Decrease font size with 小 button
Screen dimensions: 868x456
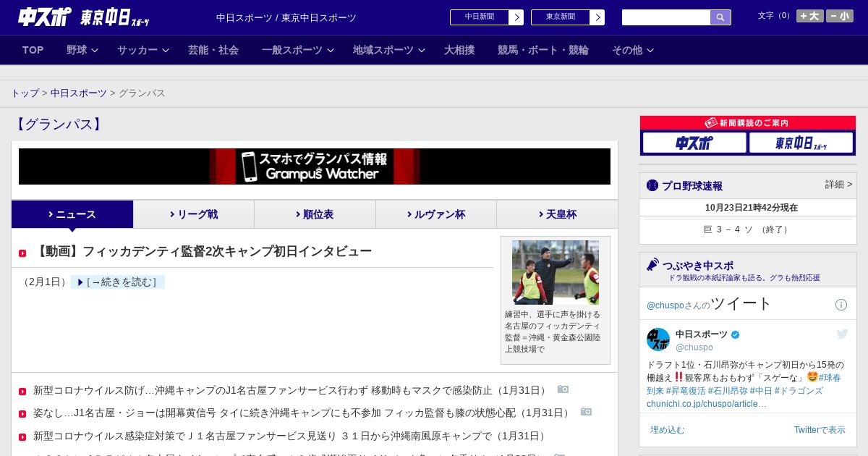pos(840,16)
